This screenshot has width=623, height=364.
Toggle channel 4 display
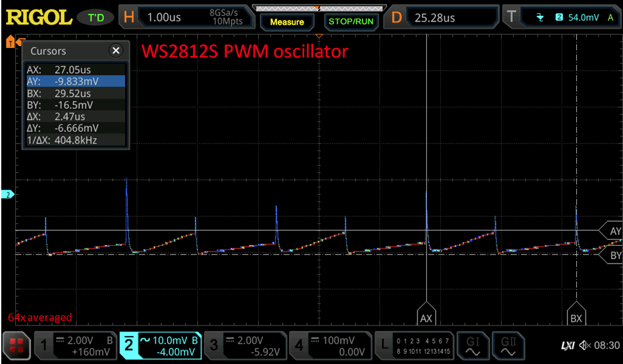pos(330,345)
